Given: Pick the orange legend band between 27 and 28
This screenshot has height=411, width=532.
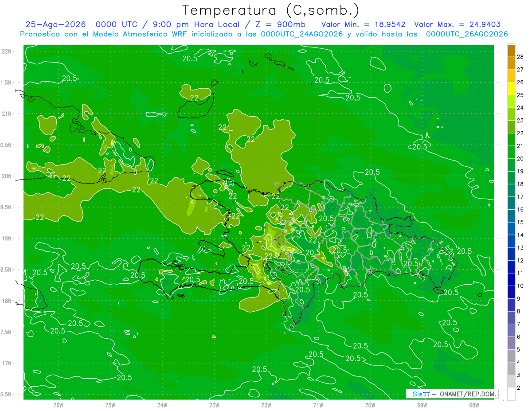Looking at the screenshot, I should click(x=511, y=63).
